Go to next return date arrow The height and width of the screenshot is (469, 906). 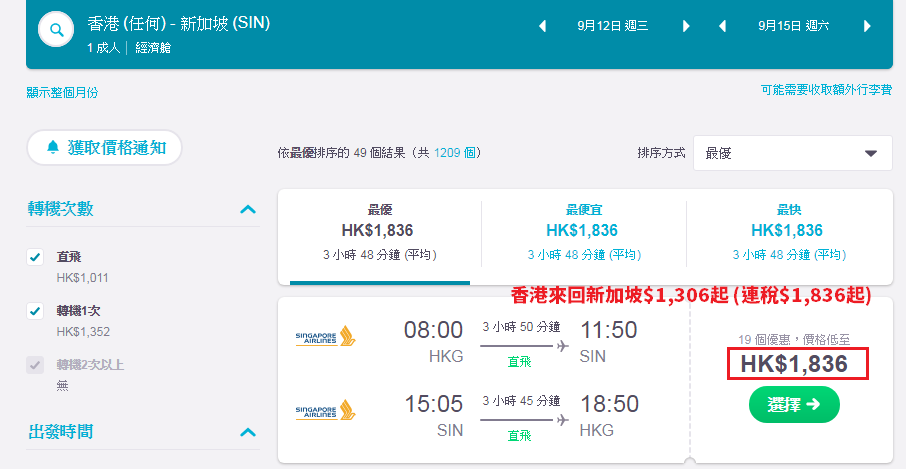click(867, 26)
